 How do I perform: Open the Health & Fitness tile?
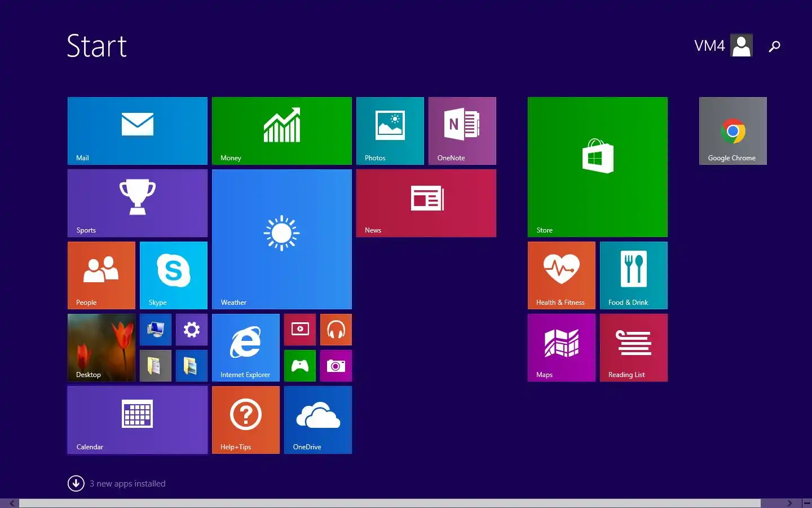point(562,275)
